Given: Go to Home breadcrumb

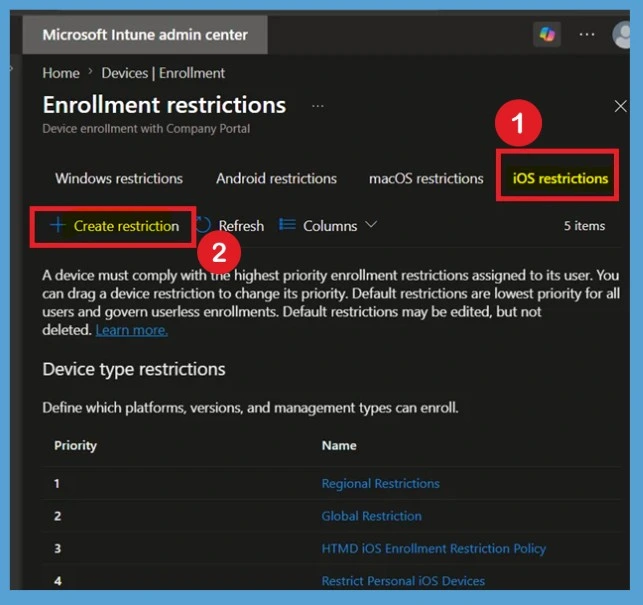Looking at the screenshot, I should tap(61, 73).
